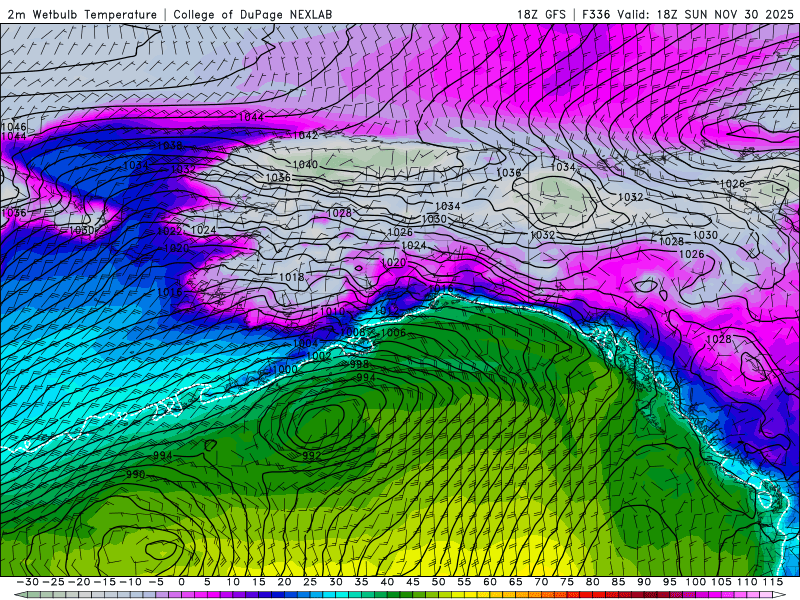Click the 1042 isobar label
The height and width of the screenshot is (600, 800).
[x=306, y=135]
